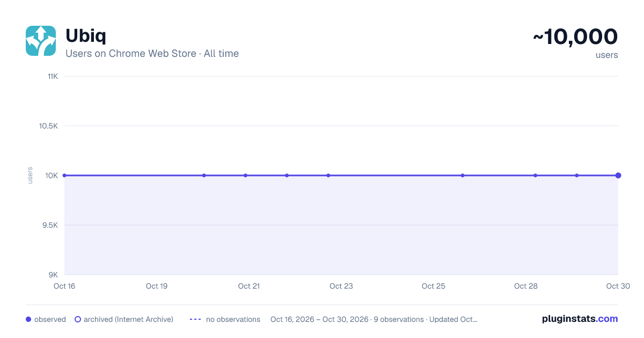644x338 pixels.
Task: Click the Oct 25 x-axis label
Action: 434,286
